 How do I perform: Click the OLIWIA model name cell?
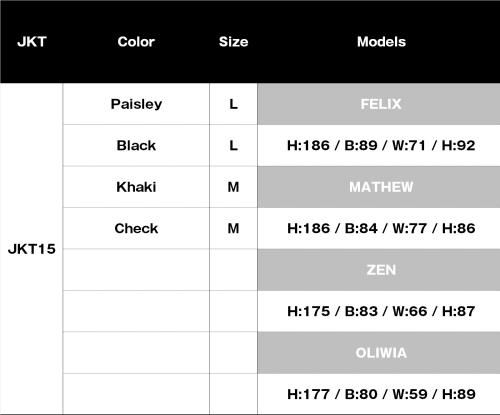click(x=379, y=353)
